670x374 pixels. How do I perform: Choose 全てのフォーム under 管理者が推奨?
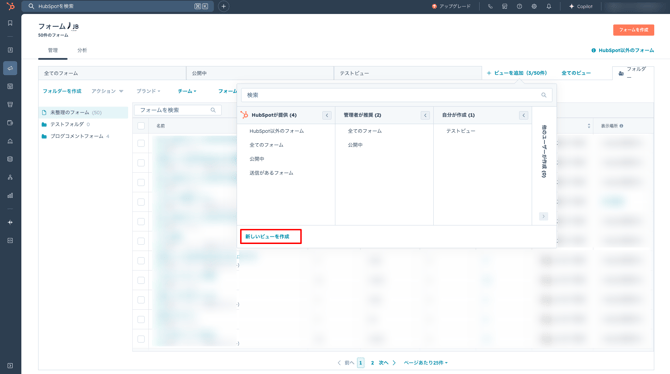[x=364, y=131]
